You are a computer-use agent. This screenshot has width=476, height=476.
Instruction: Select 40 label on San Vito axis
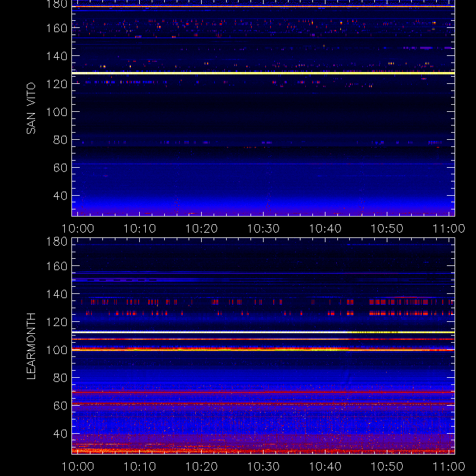60,196
